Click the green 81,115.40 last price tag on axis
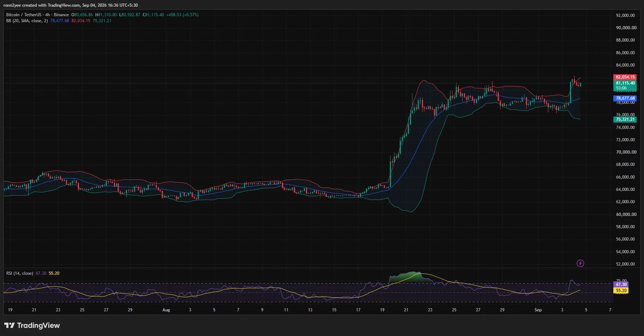 coord(625,83)
